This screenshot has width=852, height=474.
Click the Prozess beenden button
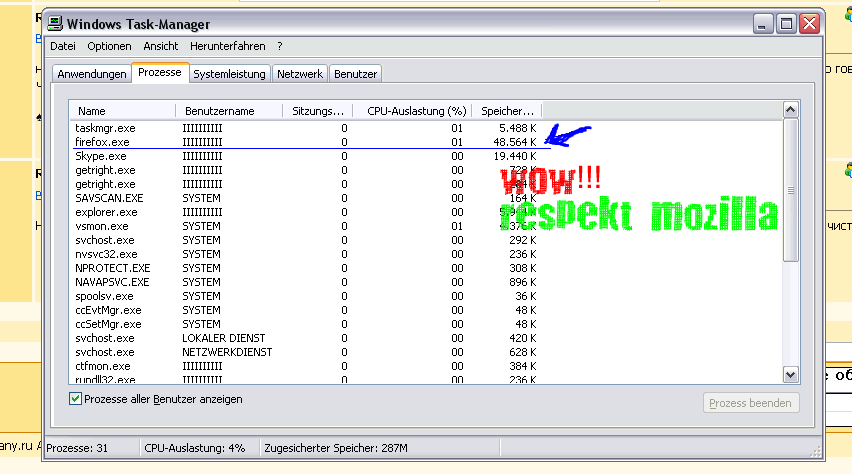point(752,403)
